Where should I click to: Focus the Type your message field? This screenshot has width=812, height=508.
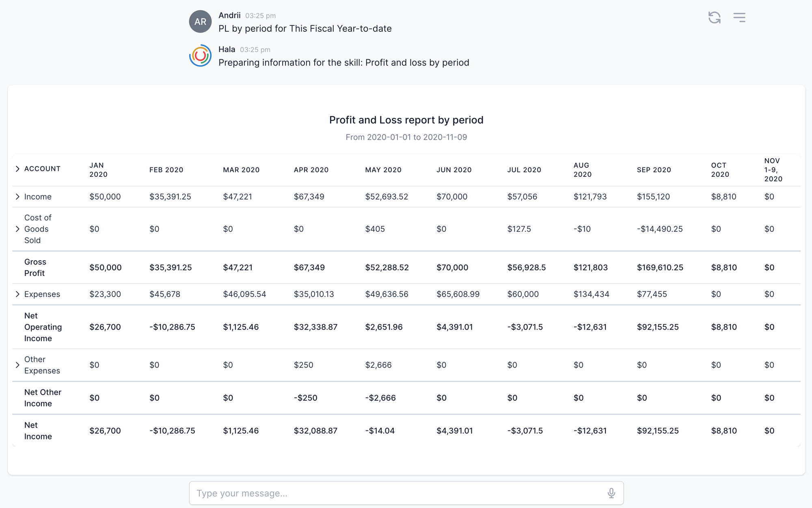coord(406,493)
